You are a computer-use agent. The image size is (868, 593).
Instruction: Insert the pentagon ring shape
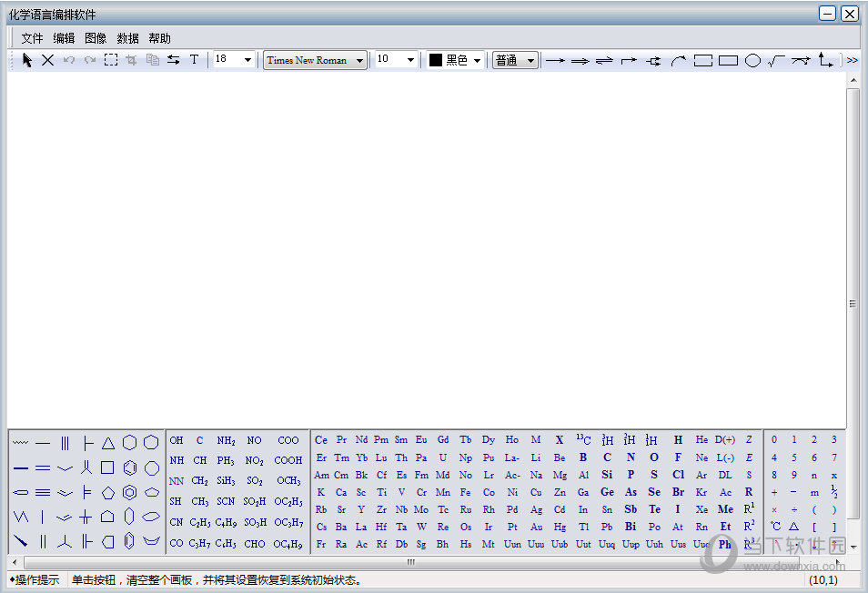108,492
